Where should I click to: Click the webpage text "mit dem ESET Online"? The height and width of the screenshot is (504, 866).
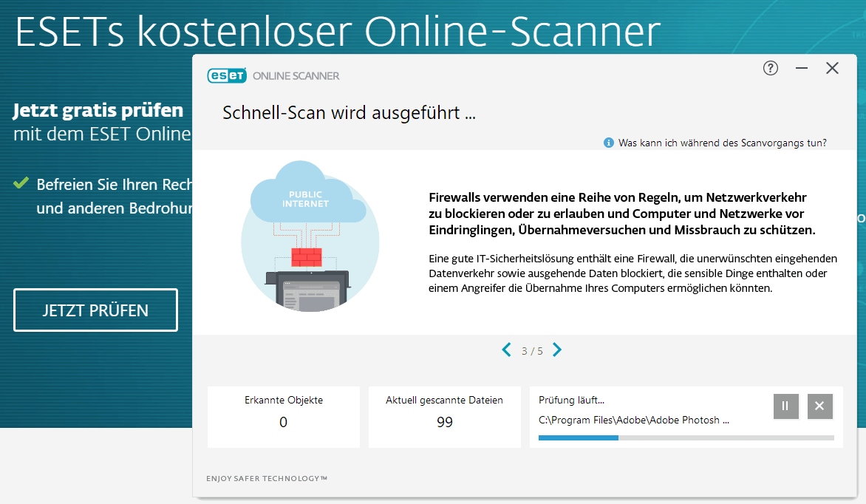coord(102,134)
